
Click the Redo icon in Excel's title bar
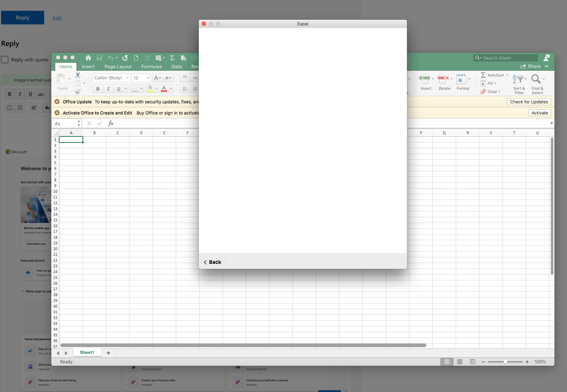point(125,58)
